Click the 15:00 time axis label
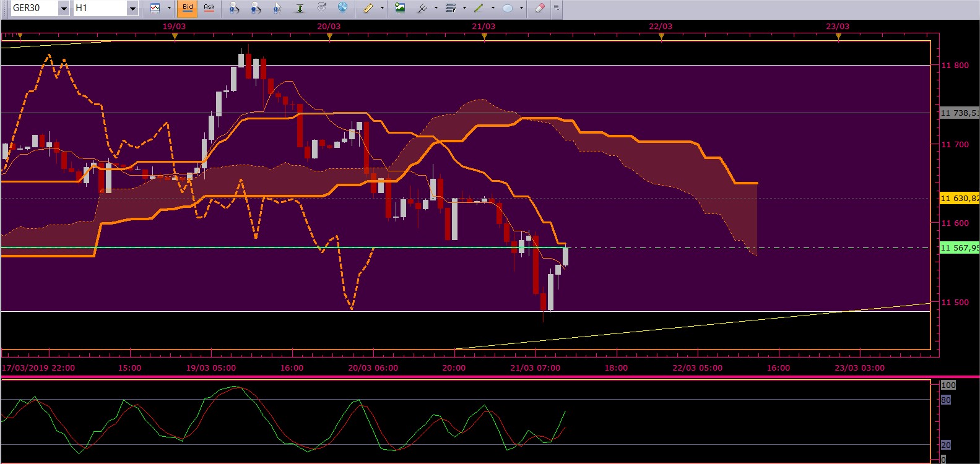Screen dimensions: 980x464 [x=129, y=367]
